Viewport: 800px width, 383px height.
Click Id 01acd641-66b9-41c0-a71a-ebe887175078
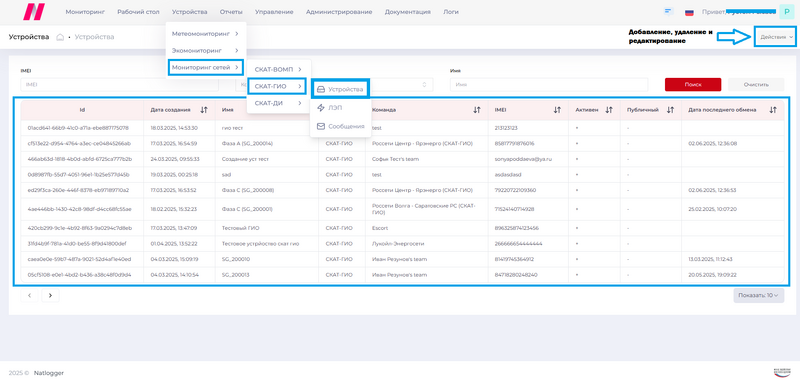(x=78, y=128)
